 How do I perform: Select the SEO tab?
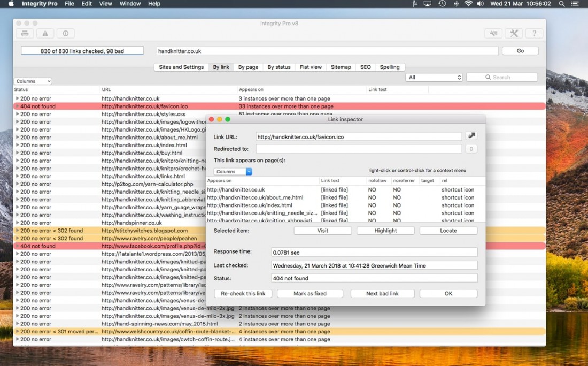(x=365, y=67)
